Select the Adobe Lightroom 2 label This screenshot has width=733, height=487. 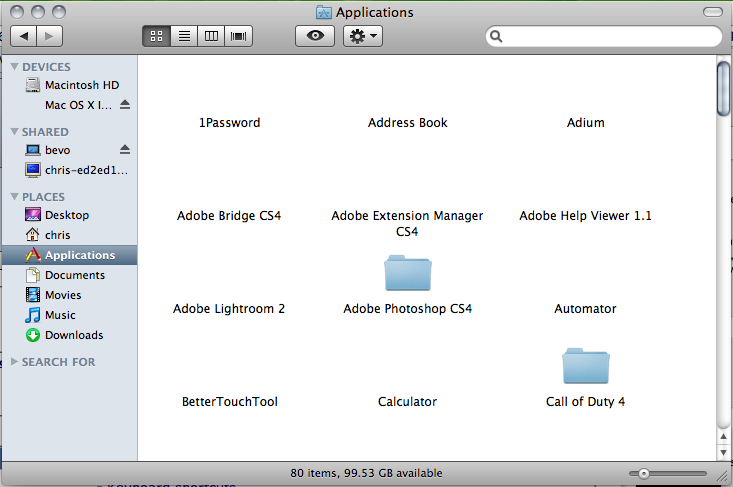(x=229, y=308)
